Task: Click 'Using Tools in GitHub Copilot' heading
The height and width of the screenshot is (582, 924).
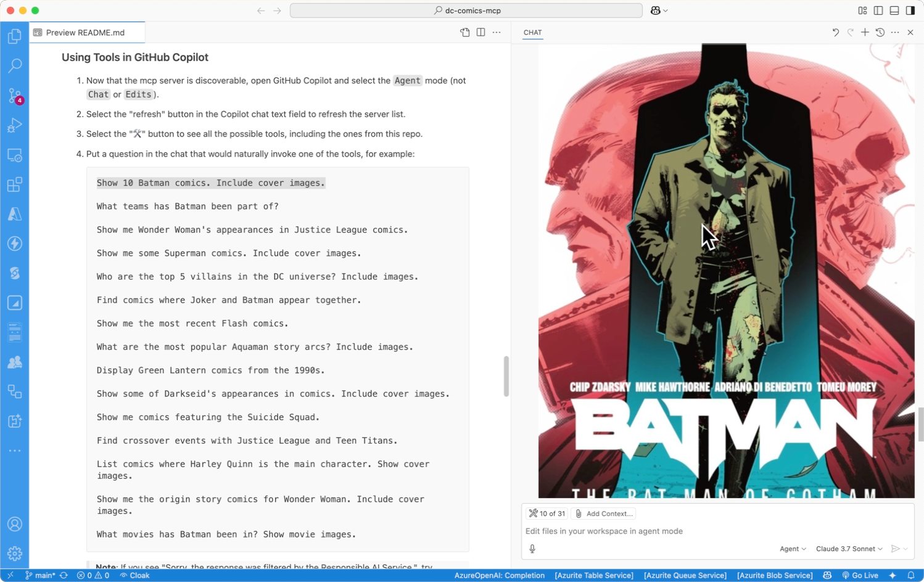Action: pyautogui.click(x=135, y=57)
